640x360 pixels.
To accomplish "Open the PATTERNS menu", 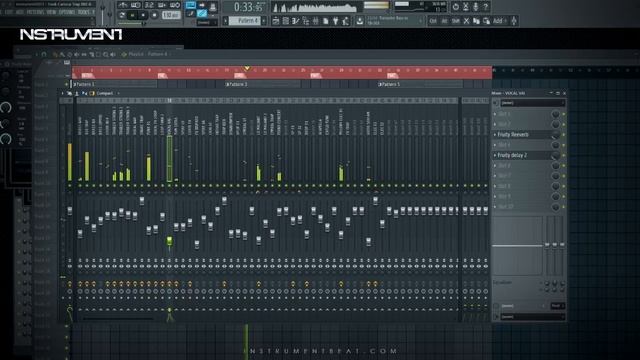I will (35, 12).
